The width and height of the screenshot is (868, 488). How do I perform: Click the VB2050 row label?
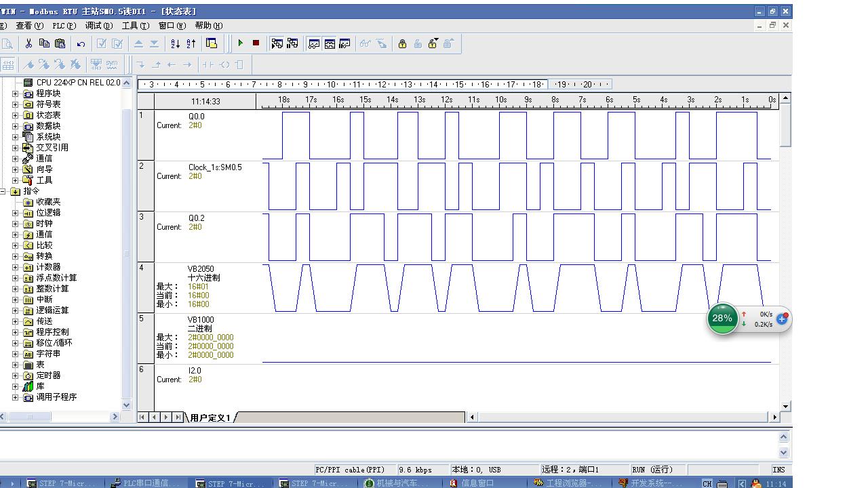201,269
